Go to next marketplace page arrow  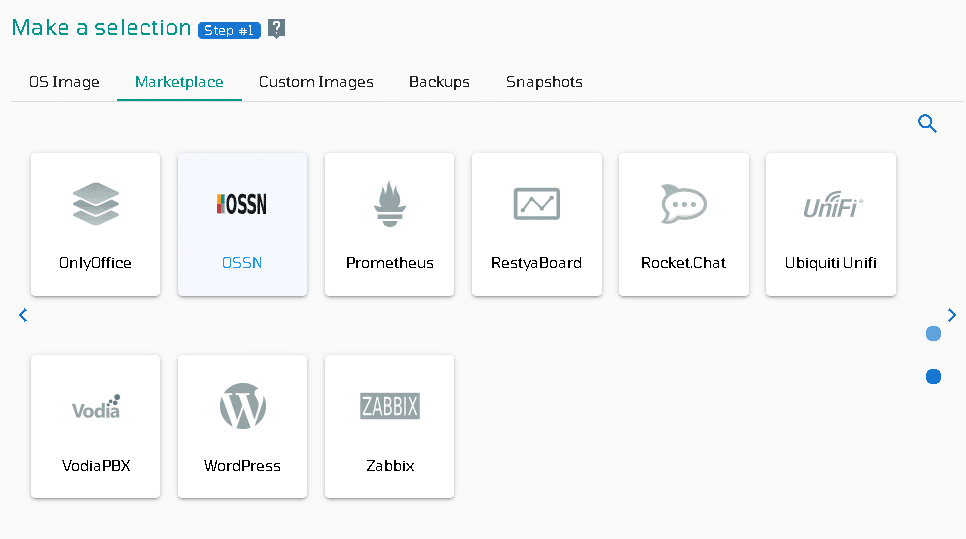(952, 315)
